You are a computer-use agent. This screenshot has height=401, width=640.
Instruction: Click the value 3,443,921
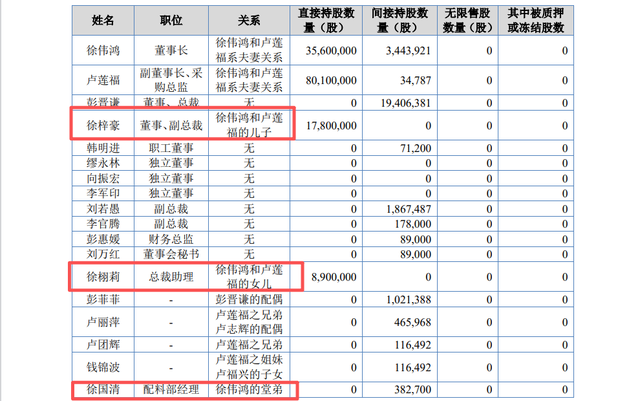(408, 51)
